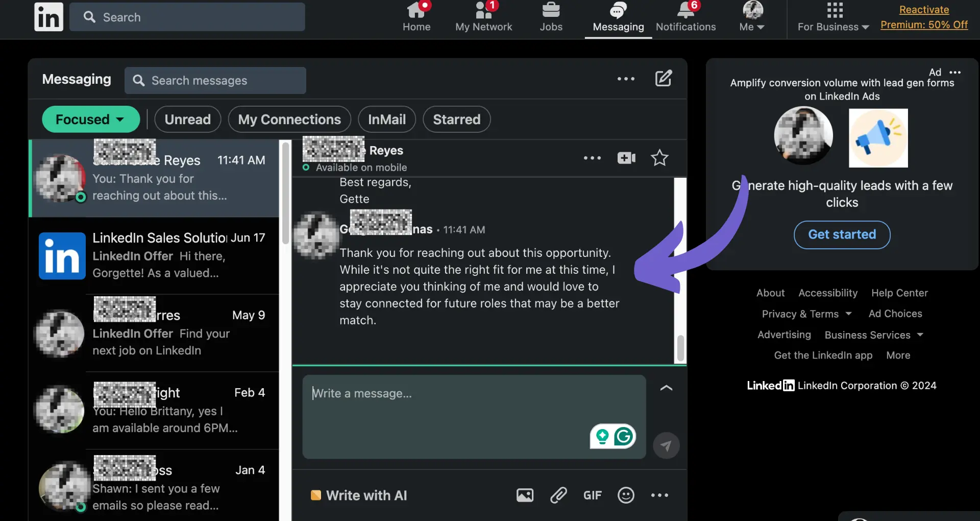Open the LinkedIn home logo
Screen dimensions: 980x521
[x=48, y=16]
